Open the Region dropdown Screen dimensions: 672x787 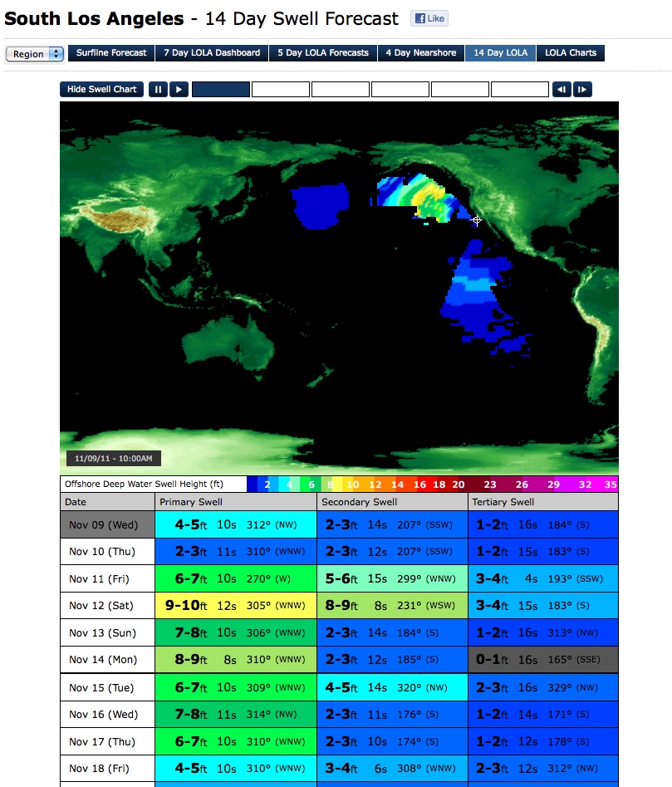point(35,54)
